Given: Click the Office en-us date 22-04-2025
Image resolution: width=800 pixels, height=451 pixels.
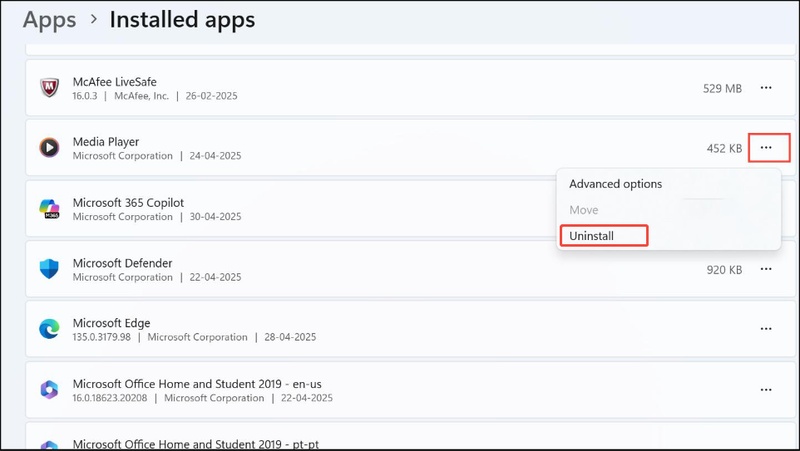Looking at the screenshot, I should [x=307, y=398].
